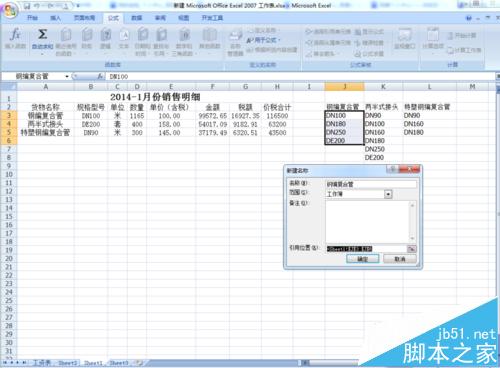Click the Select All corner of the grid

(8, 87)
